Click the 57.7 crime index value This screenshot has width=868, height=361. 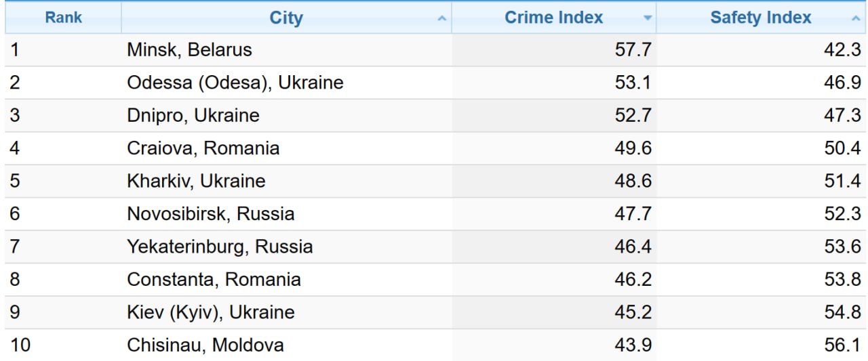[x=633, y=50]
